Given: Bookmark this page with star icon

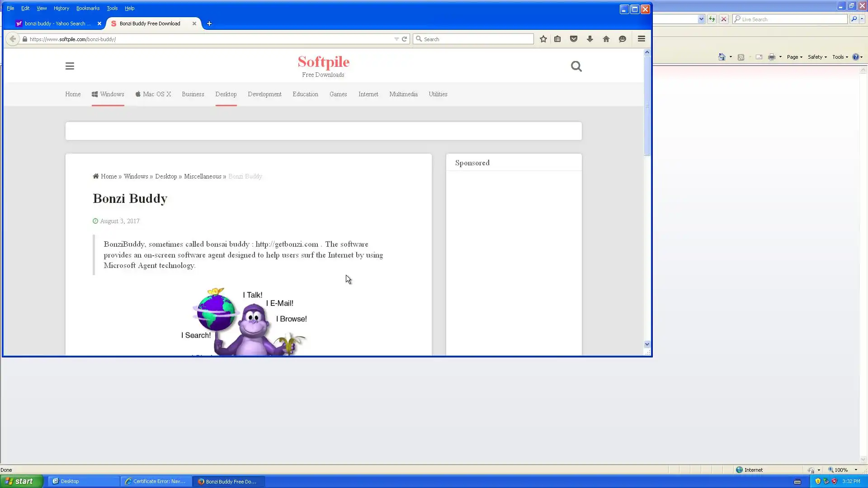Looking at the screenshot, I should pyautogui.click(x=543, y=39).
